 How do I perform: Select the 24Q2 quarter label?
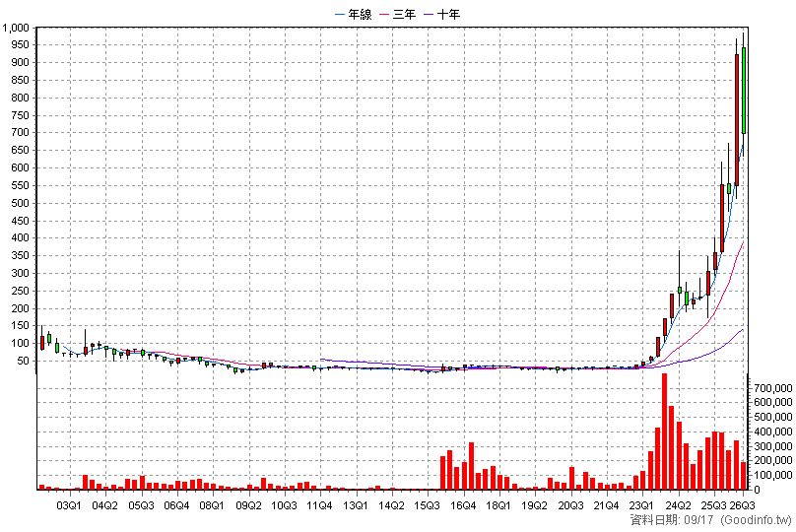coord(678,505)
